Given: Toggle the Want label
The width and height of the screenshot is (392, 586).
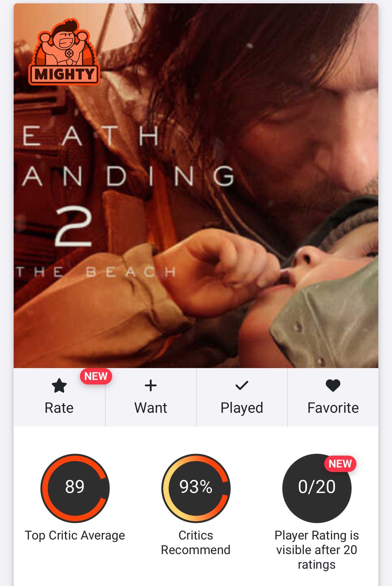Looking at the screenshot, I should click(x=151, y=408).
